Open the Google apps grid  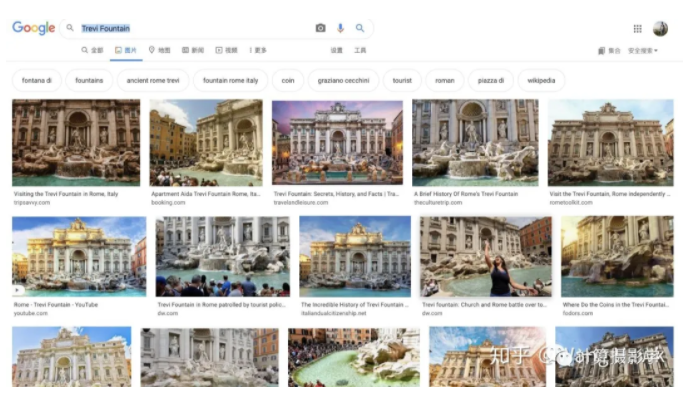coord(637,28)
